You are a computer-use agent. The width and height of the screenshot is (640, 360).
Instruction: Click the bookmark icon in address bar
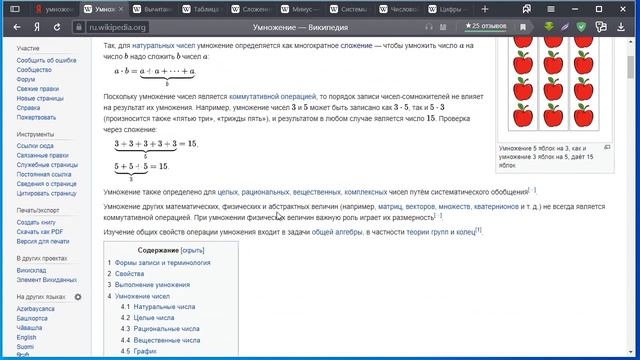coord(522,27)
